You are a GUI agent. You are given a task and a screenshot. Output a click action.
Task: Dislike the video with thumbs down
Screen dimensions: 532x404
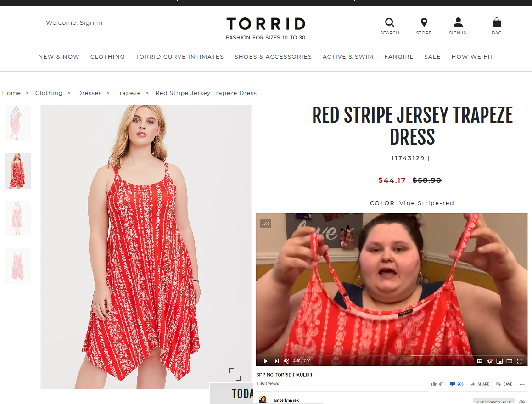pos(452,384)
